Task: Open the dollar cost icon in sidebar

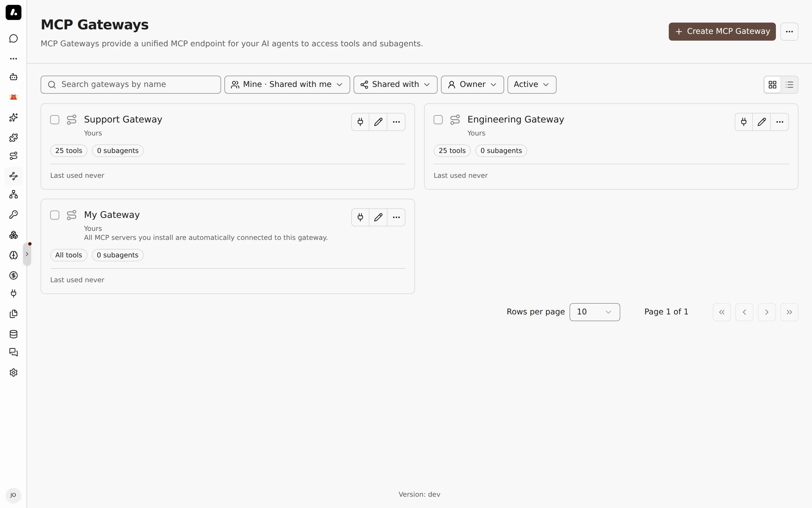Action: 14,275
